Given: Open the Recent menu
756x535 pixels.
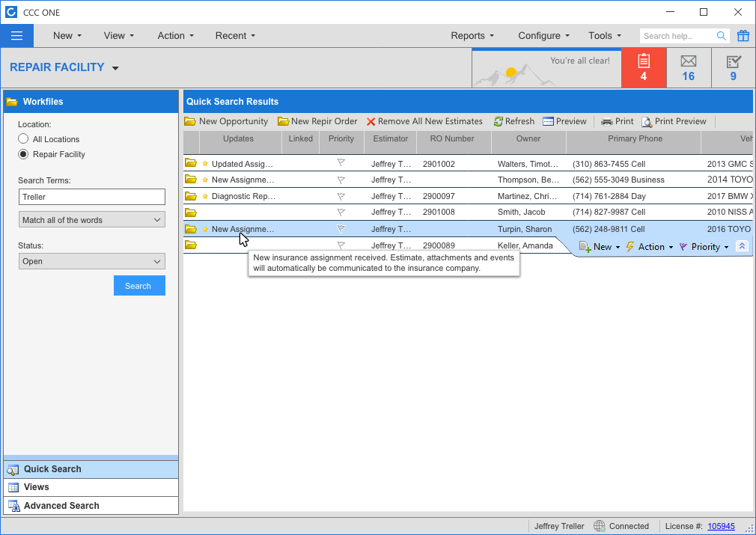Looking at the screenshot, I should (235, 36).
